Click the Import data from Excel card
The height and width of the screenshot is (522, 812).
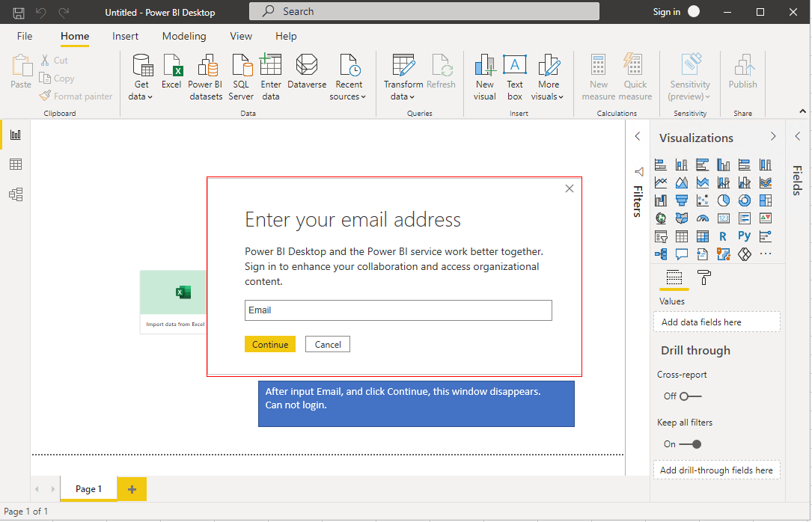[x=174, y=302]
